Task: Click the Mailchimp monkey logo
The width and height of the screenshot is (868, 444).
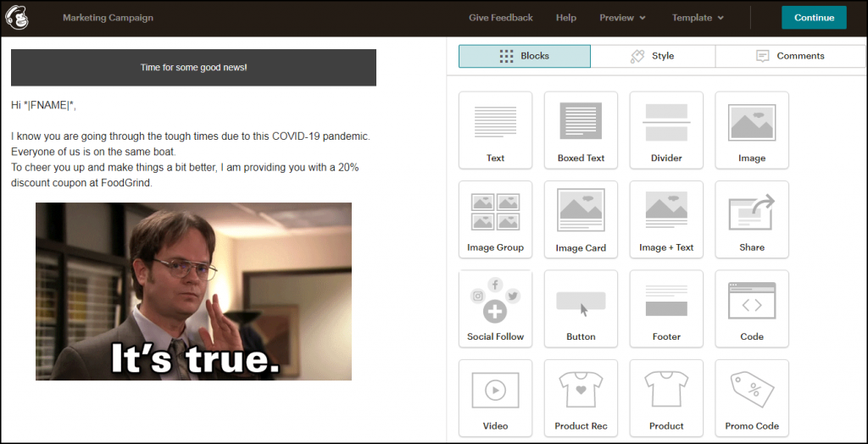Action: tap(17, 18)
